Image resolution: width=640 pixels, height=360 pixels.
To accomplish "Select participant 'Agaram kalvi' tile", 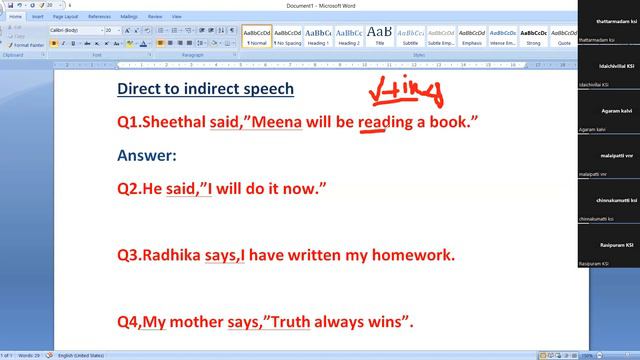I will tap(609, 112).
